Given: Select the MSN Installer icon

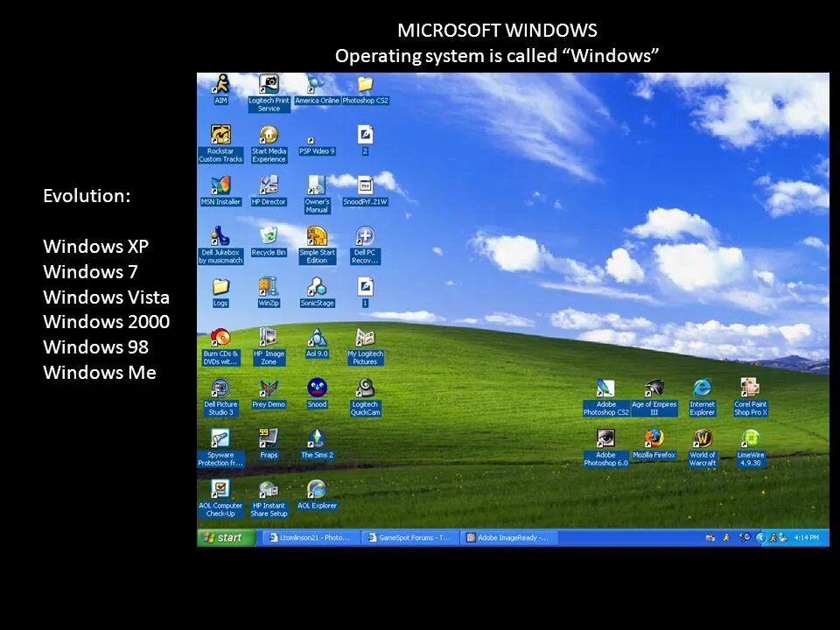Looking at the screenshot, I should [x=220, y=190].
